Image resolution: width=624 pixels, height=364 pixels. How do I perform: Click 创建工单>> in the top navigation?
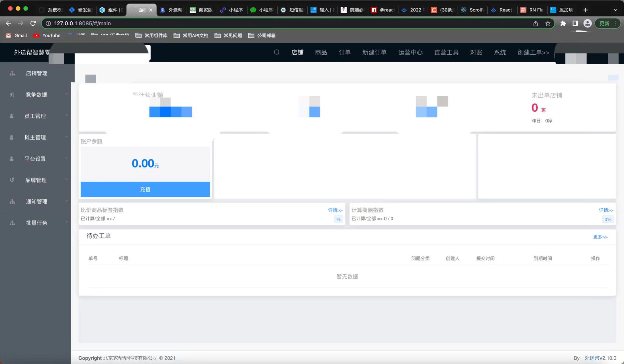pos(533,52)
